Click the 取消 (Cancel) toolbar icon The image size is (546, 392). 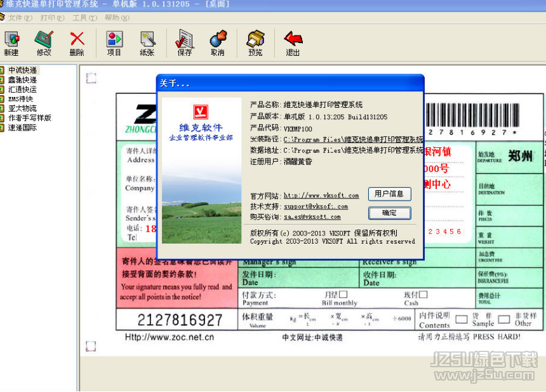(x=218, y=43)
